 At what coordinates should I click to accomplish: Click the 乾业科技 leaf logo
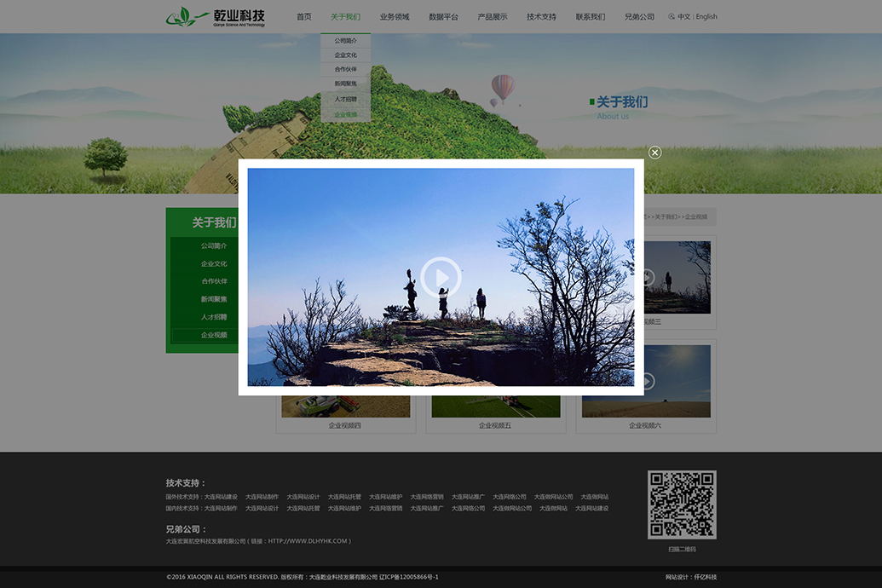pyautogui.click(x=186, y=16)
